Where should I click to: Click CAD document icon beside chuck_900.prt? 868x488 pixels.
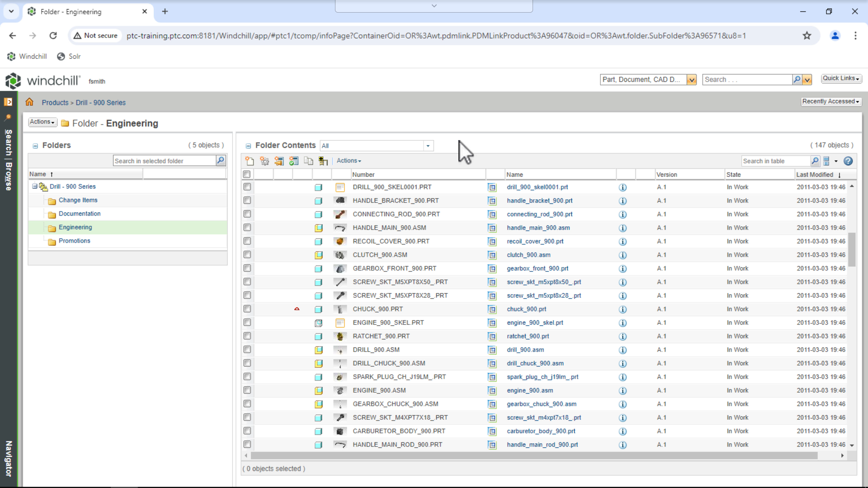[x=492, y=309]
